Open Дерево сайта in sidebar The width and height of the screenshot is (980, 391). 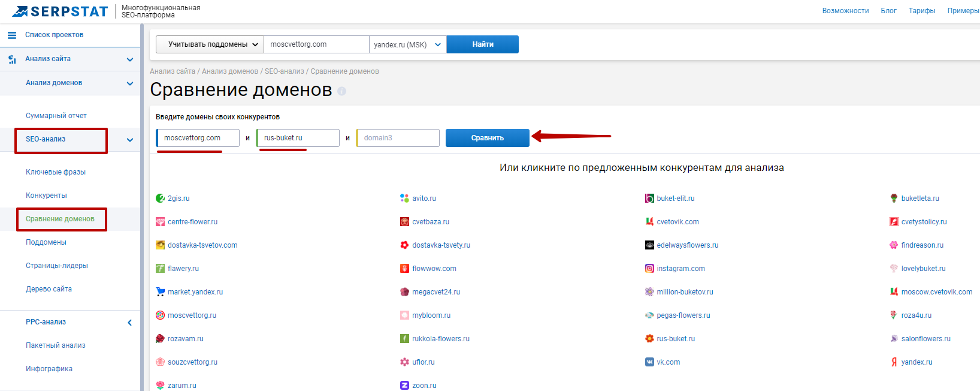(x=49, y=289)
